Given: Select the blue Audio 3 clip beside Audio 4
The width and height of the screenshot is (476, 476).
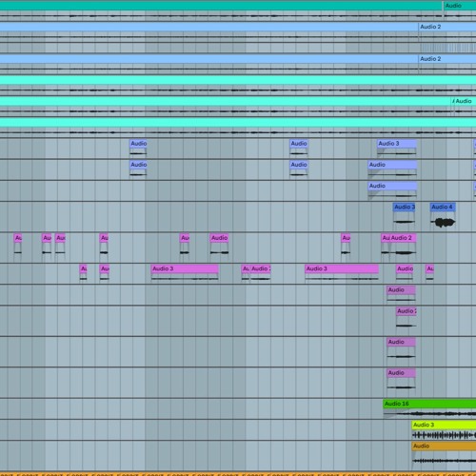Looking at the screenshot, I should [405, 207].
